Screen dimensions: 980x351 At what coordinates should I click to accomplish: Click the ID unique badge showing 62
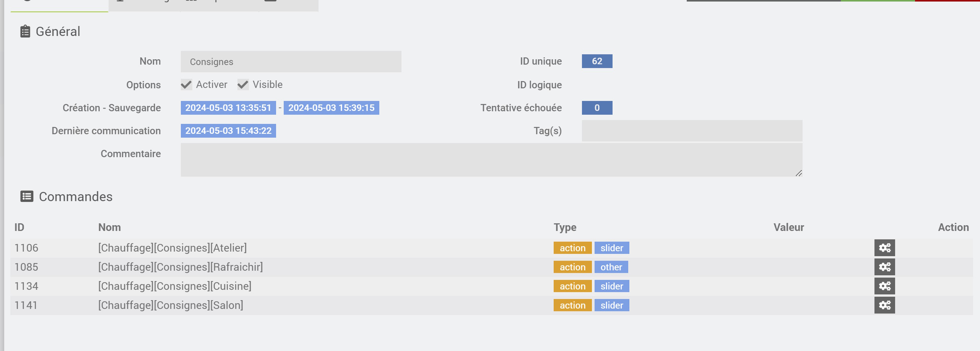[597, 61]
